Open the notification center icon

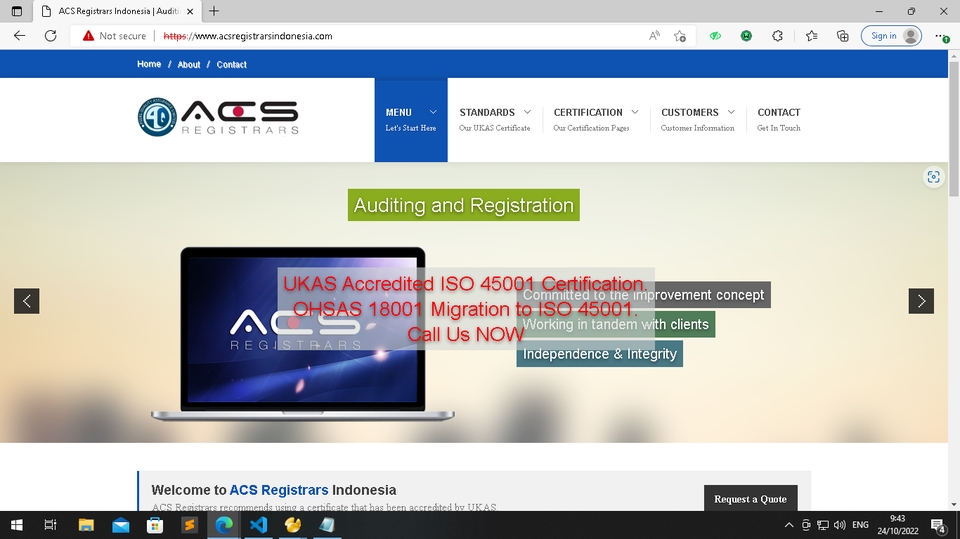coord(938,525)
